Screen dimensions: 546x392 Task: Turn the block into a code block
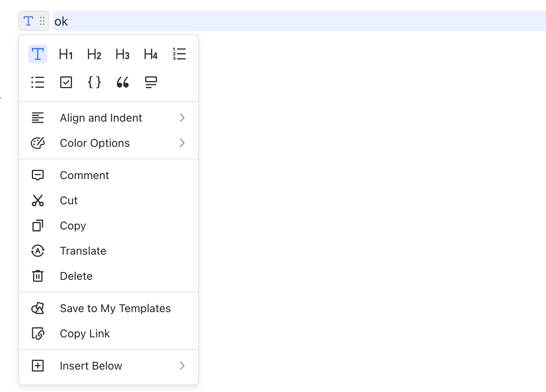point(94,82)
